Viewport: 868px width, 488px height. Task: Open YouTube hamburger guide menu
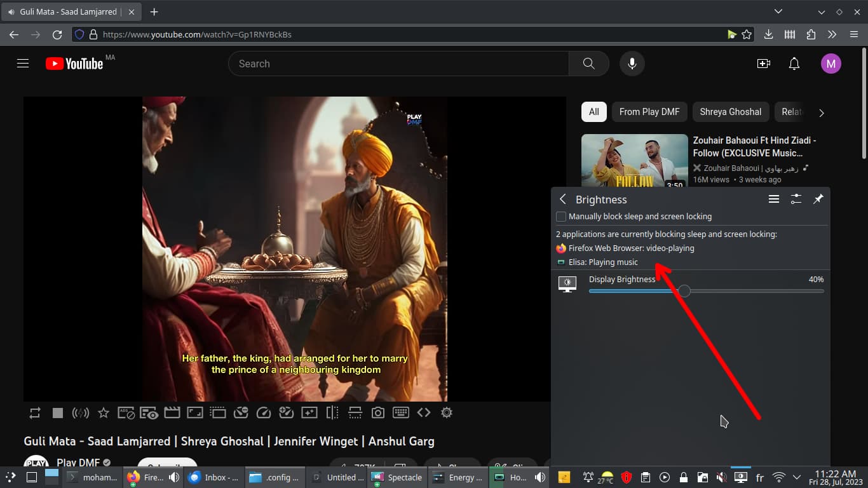tap(23, 64)
